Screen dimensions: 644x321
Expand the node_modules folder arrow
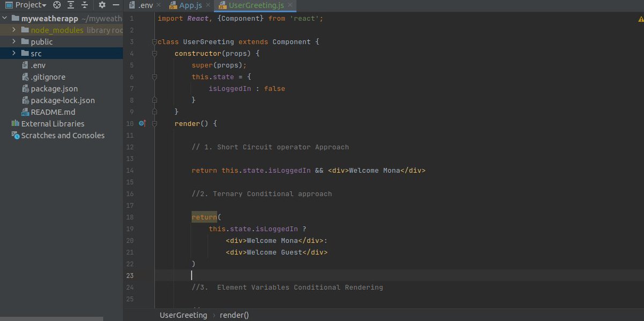14,30
